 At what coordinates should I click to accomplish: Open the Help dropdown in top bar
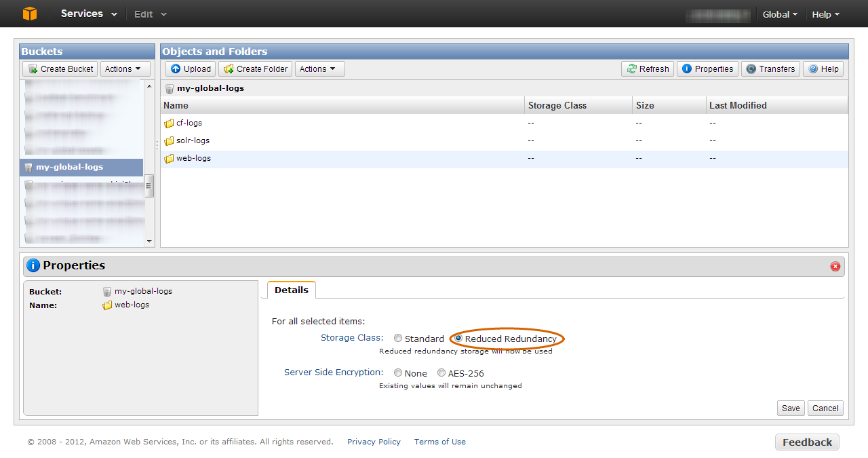click(x=826, y=14)
